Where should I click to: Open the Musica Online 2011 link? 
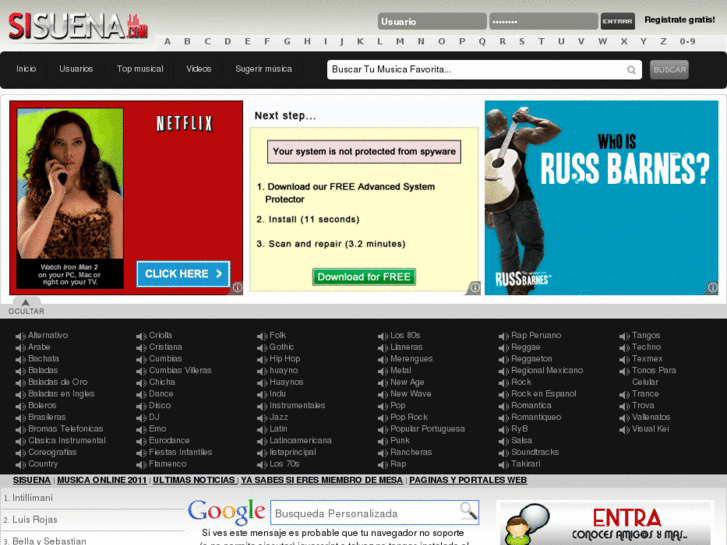[x=102, y=480]
